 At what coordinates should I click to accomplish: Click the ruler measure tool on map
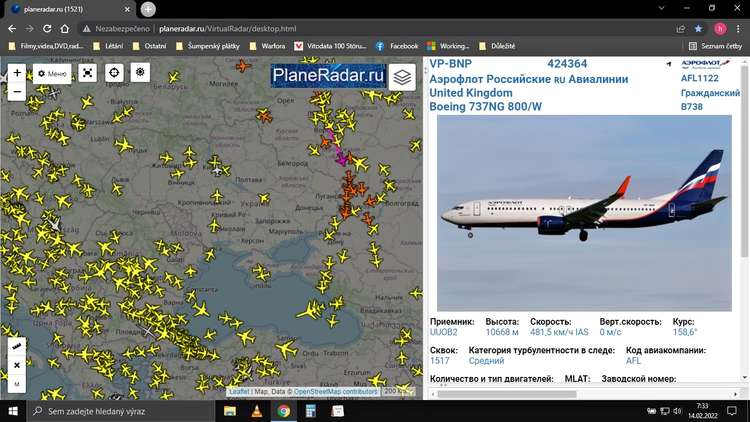pos(17,347)
